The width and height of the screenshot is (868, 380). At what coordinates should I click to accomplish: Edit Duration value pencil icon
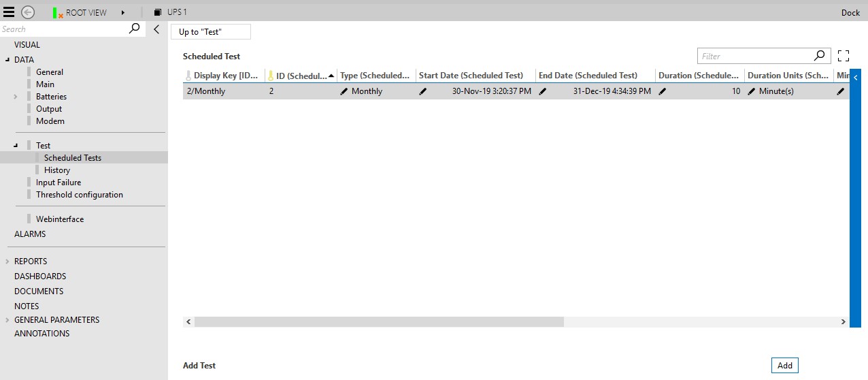(x=663, y=91)
